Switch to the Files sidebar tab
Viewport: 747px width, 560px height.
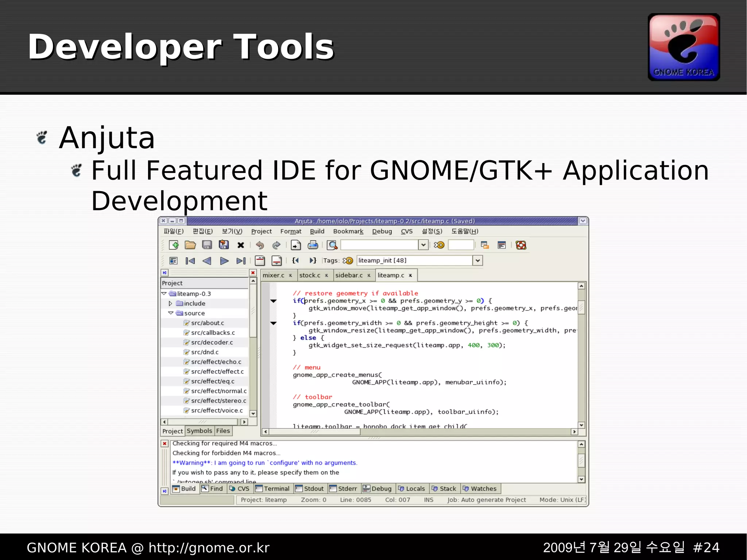pos(223,431)
